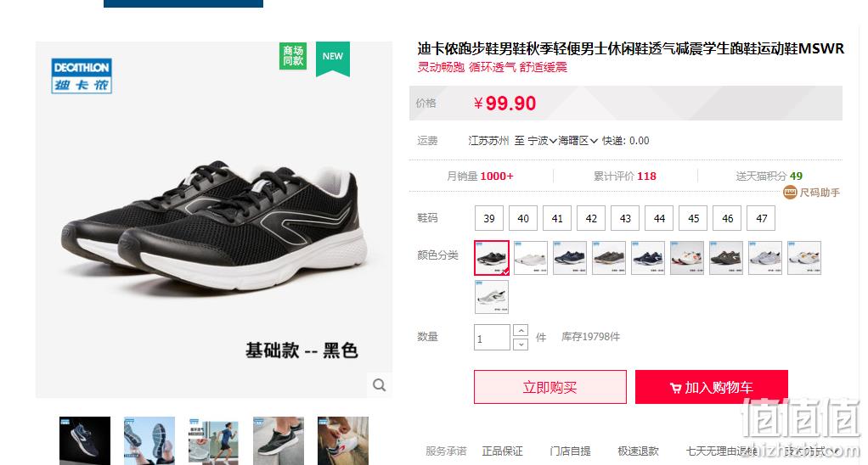Viewport: 868px width, 465px height.
Task: Click the cart icon in 加入购物车
Action: tap(675, 388)
